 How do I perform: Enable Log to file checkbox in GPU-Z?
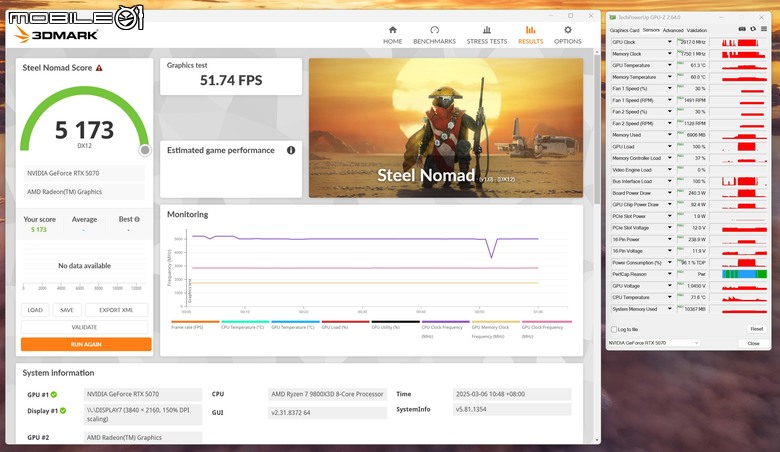coord(614,329)
